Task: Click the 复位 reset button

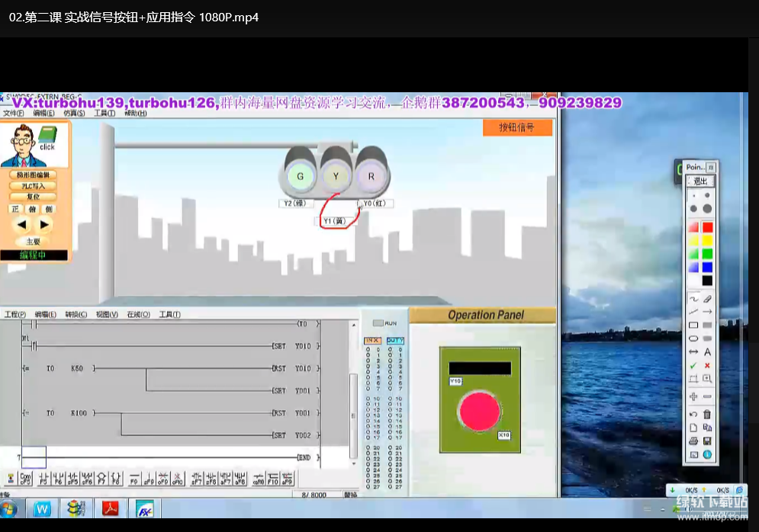Action: (x=34, y=196)
